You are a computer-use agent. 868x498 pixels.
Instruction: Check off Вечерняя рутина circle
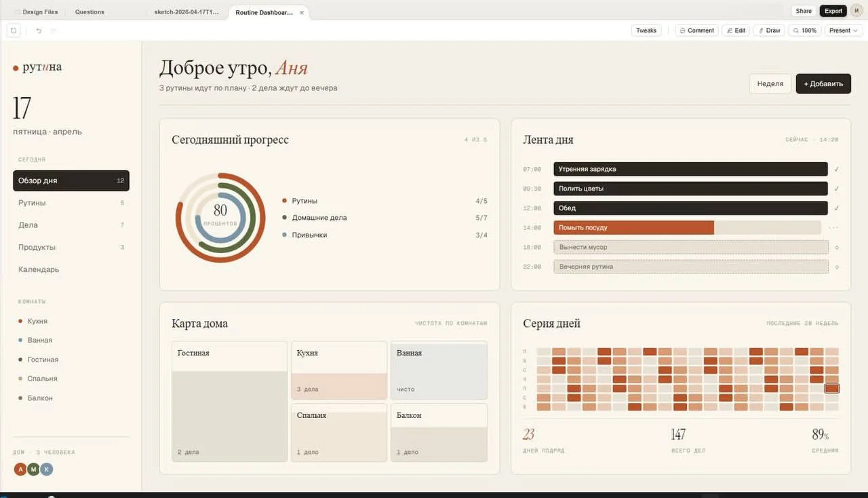(837, 267)
